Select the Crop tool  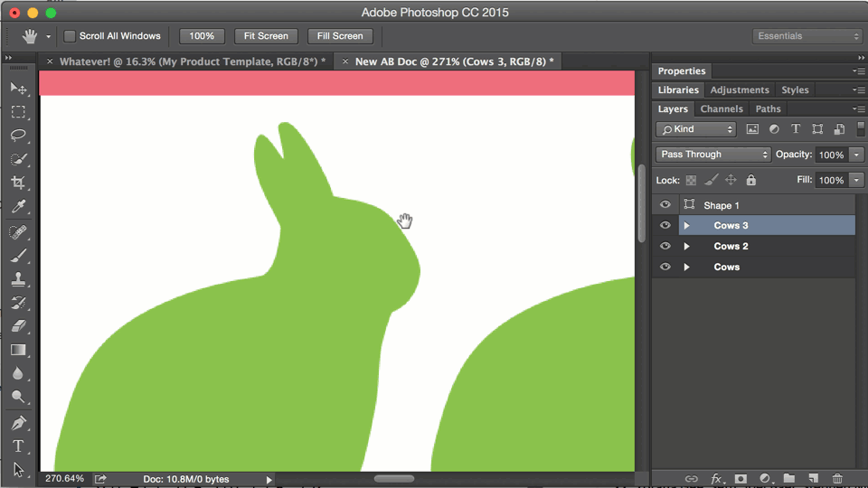tap(18, 183)
